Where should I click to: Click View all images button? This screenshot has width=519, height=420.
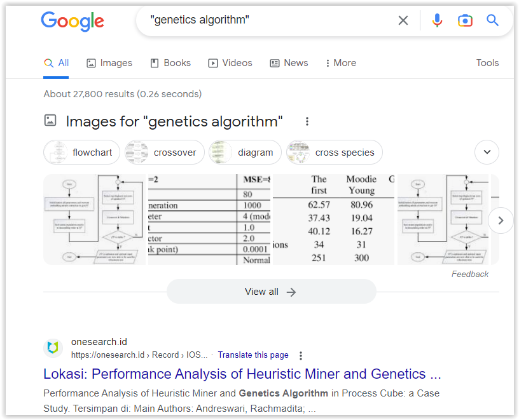[271, 292]
